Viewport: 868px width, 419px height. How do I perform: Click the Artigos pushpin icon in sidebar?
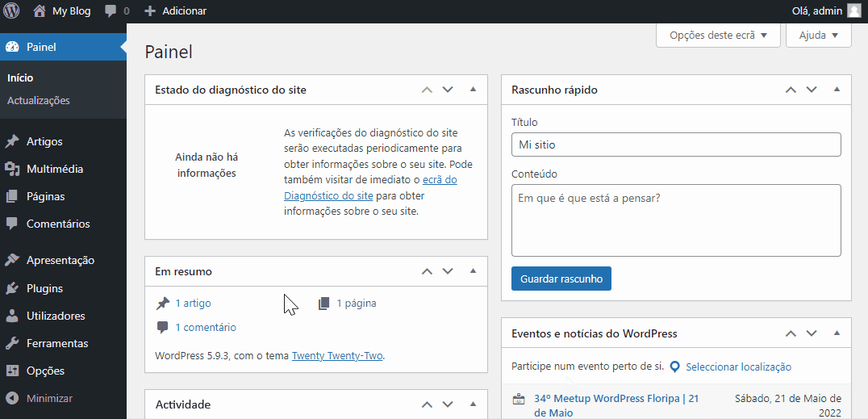(x=12, y=141)
